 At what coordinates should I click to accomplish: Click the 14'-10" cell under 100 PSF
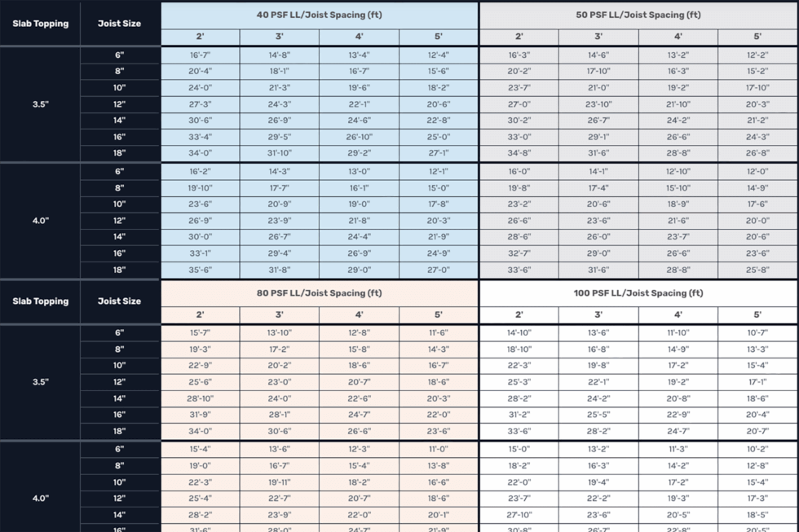pyautogui.click(x=519, y=333)
